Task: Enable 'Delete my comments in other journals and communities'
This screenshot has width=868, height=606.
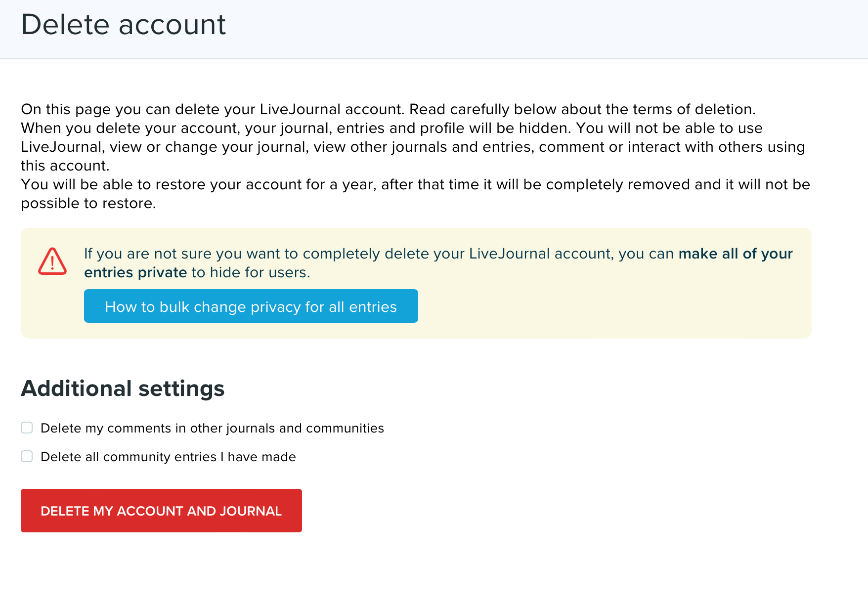Action: tap(26, 428)
